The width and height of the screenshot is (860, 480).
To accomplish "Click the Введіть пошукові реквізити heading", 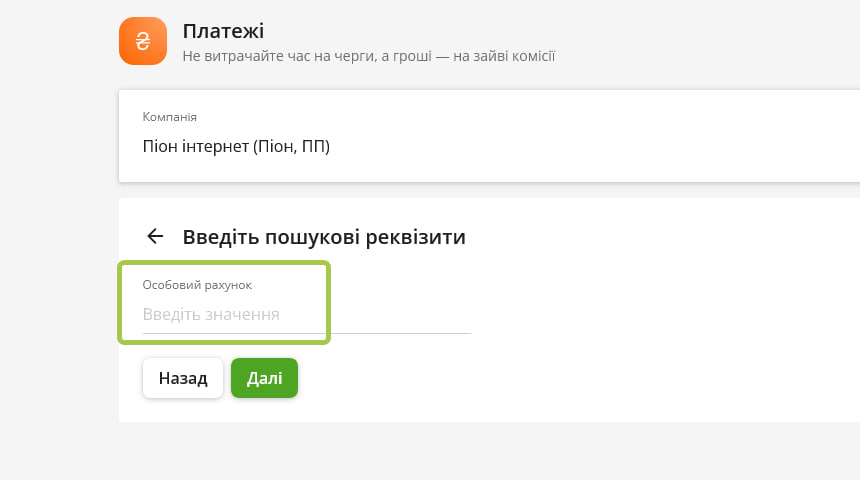I will [324, 237].
